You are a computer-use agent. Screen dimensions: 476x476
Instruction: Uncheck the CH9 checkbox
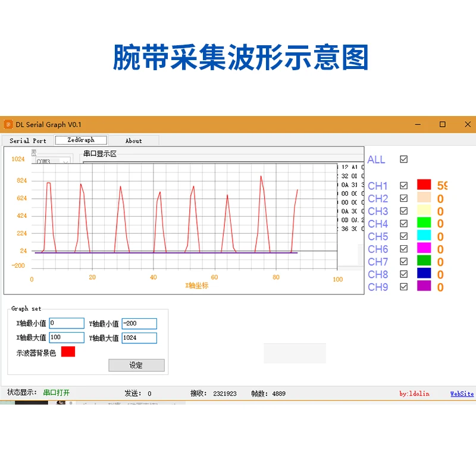click(404, 287)
